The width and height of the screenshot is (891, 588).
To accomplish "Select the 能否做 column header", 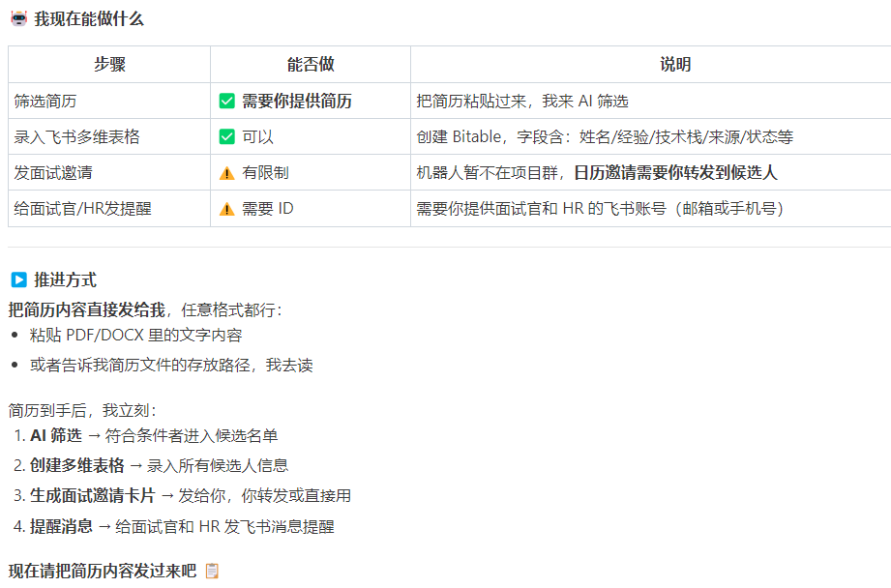I will pos(311,65).
